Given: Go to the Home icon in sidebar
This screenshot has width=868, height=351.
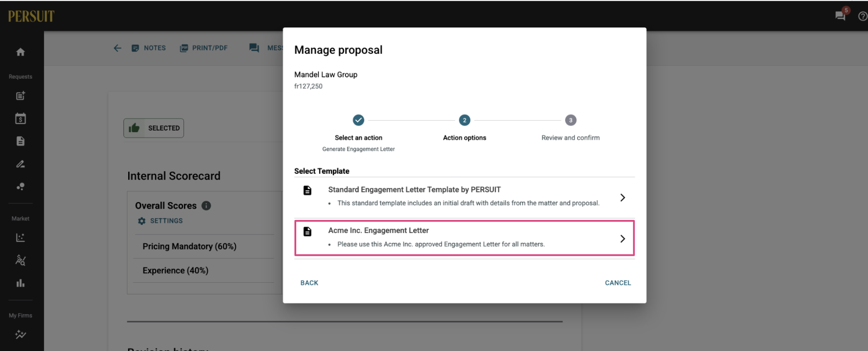Looking at the screenshot, I should (20, 52).
